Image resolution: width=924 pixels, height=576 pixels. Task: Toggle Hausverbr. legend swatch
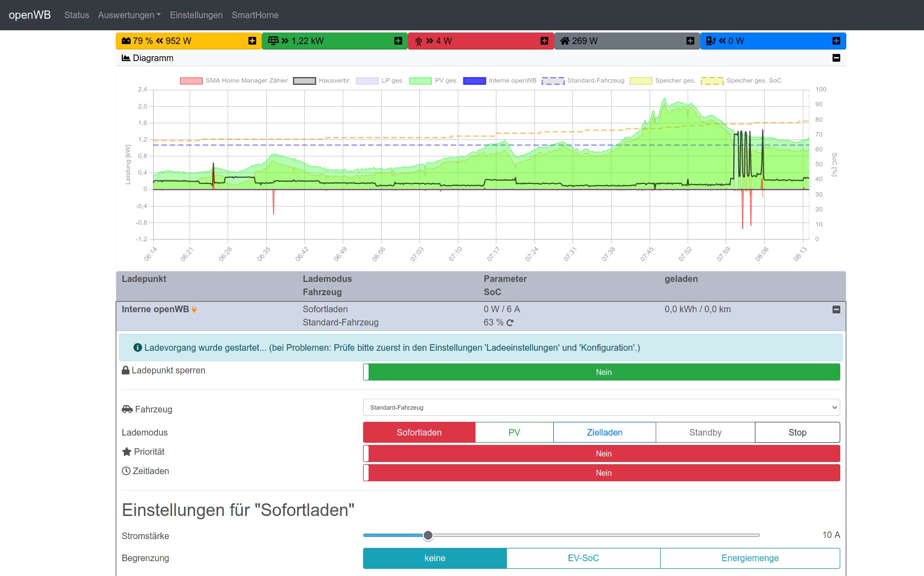tap(305, 81)
